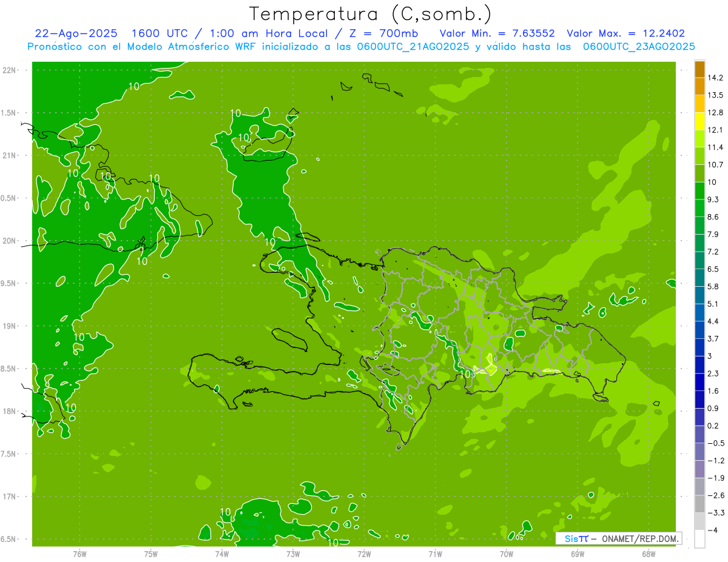The width and height of the screenshot is (728, 562).
Task: Pick the dark orange swatch above 14.2
Action: [x=699, y=69]
